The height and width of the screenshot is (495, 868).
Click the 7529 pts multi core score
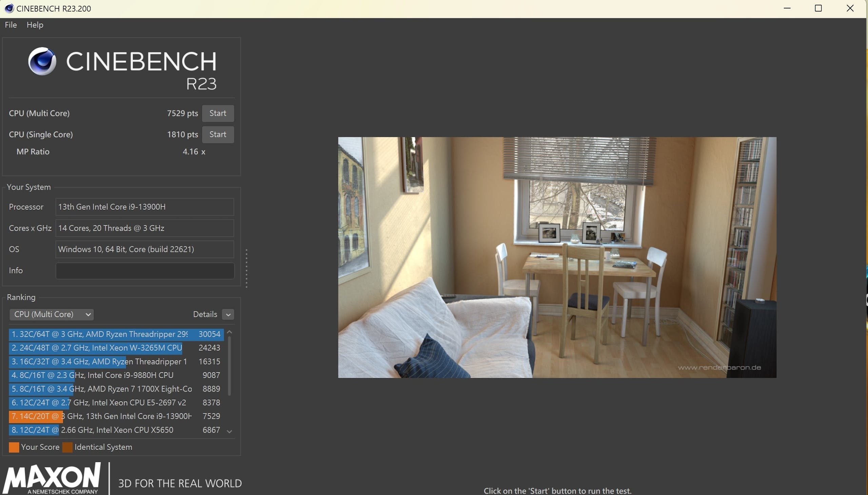pos(182,113)
